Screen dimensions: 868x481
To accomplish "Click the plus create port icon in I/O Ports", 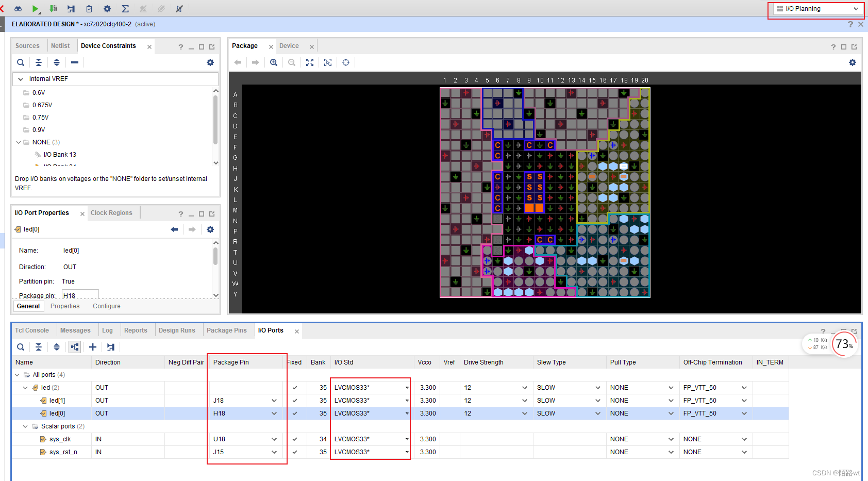I will point(93,347).
